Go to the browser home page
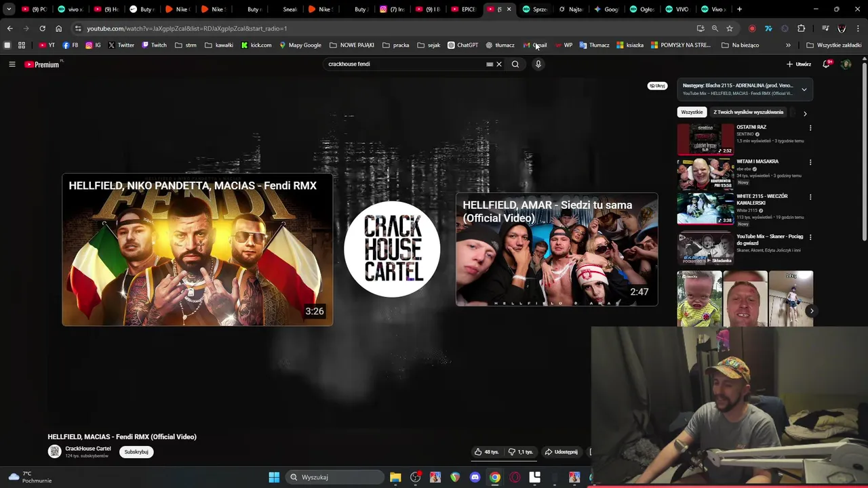 point(58,28)
